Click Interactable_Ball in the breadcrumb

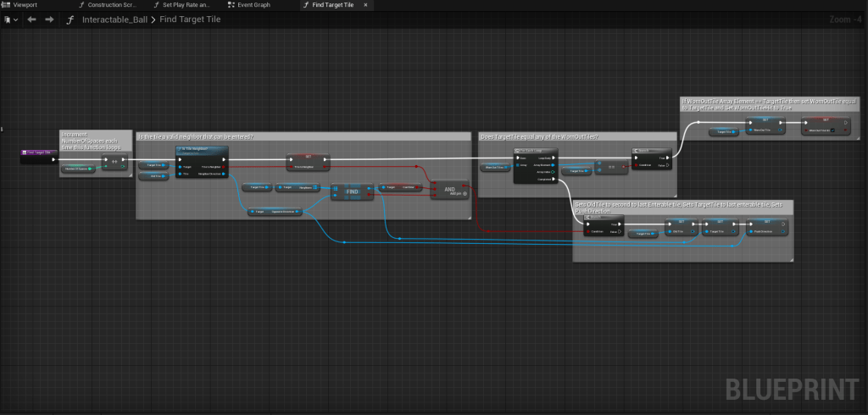pos(114,19)
